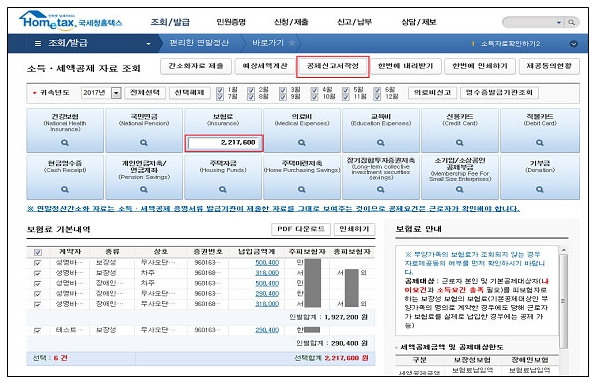Screen dimensions: 597x386
Task: Open 개인연금저축 (Pension Savings) magnifier icon
Action: click(144, 189)
